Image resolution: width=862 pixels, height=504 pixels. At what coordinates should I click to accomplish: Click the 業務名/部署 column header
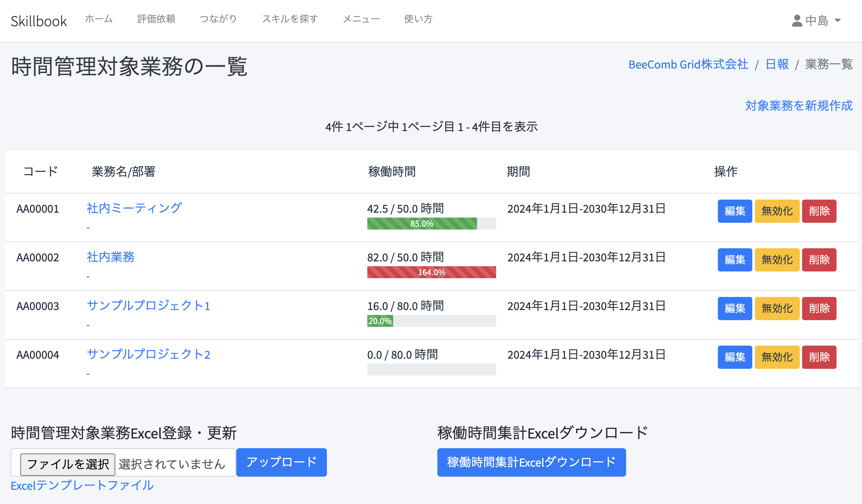point(124,171)
